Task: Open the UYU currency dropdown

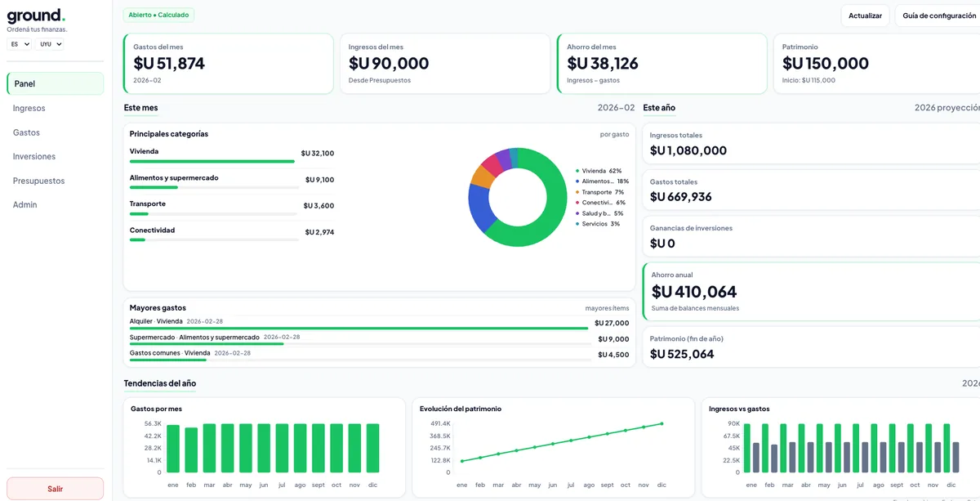Action: [50, 44]
